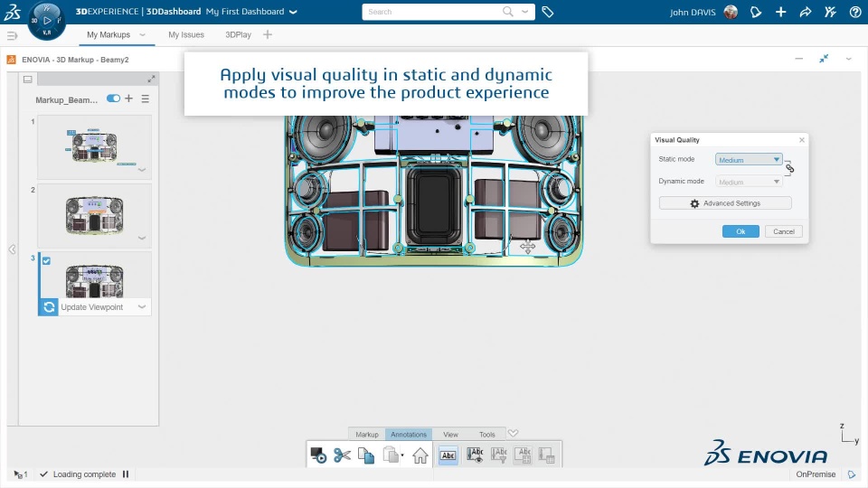Select the View toolbar tab
The width and height of the screenshot is (868, 488).
[x=450, y=435]
